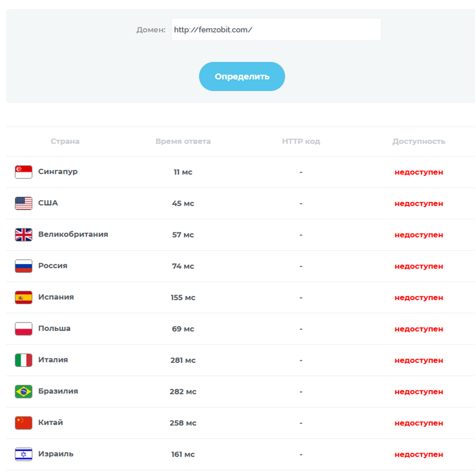Click недоступен status for Сингапур
Viewport: 476px width, 473px height.
tap(419, 172)
